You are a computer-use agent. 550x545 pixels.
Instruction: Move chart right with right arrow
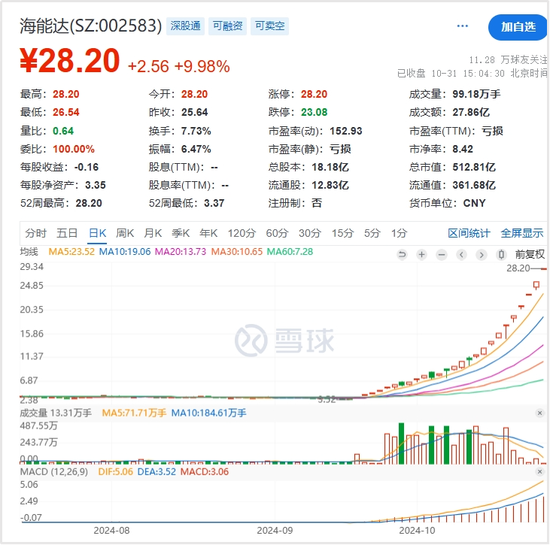pyautogui.click(x=481, y=254)
